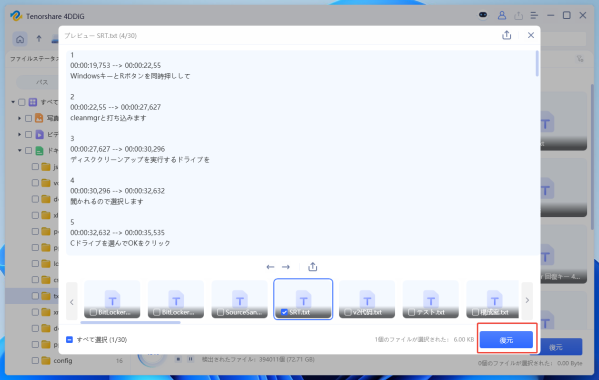Click the timestamp '00:00:27,627 --> 00:00:30,296'

117,149
